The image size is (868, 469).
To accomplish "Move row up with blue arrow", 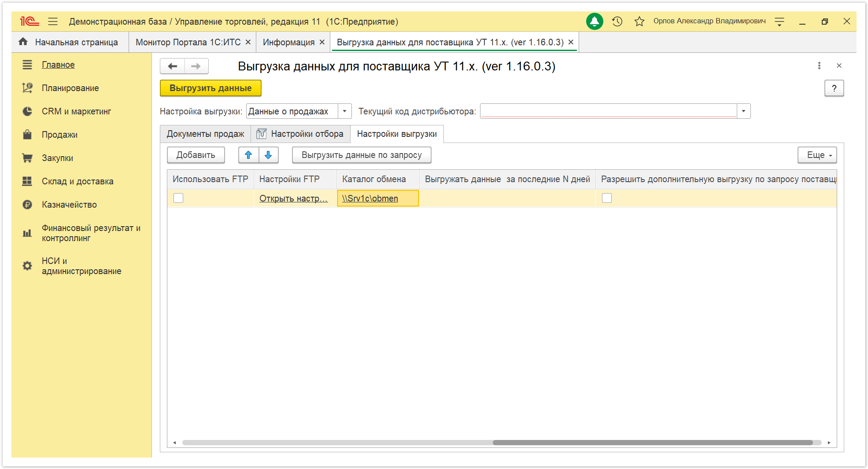I will pos(248,155).
